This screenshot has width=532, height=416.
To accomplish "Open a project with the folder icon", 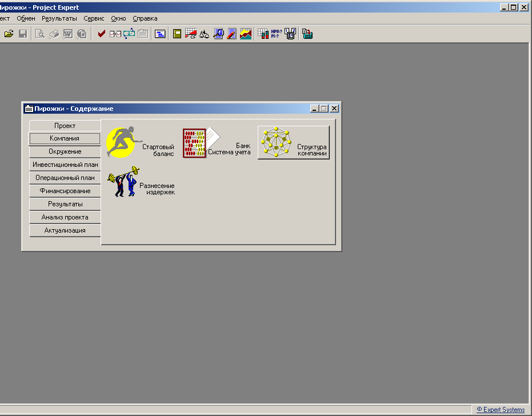I will [9, 34].
